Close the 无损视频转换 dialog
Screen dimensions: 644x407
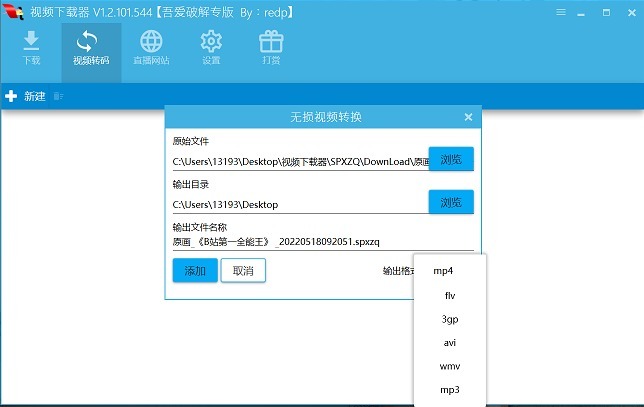(468, 117)
